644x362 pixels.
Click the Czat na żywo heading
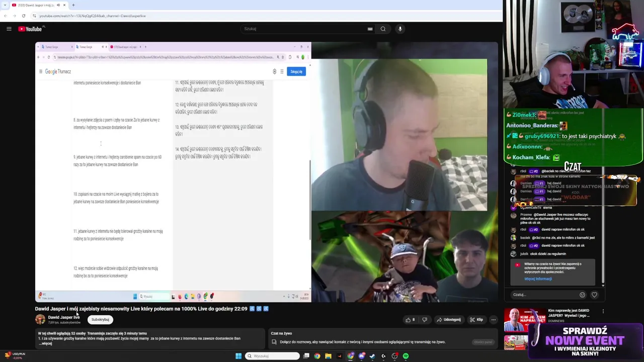[281, 333]
